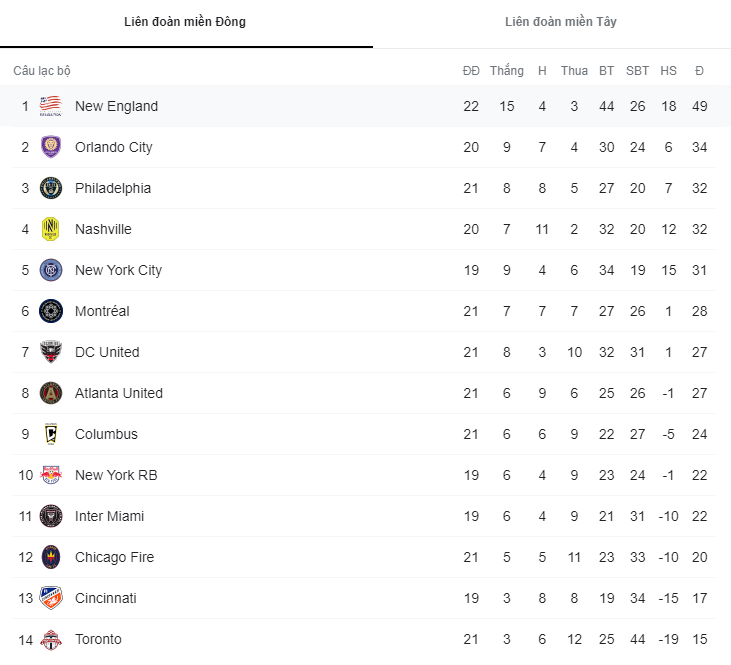Select the Liên đoàn miền Đông tab
The height and width of the screenshot is (665, 731).
[185, 22]
